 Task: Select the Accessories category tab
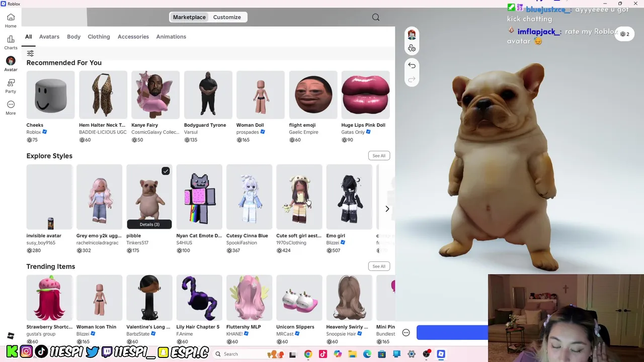(133, 37)
